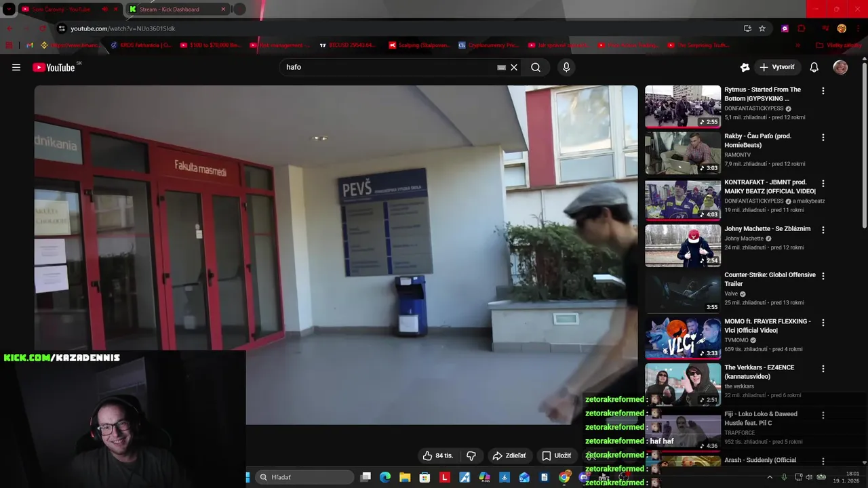The width and height of the screenshot is (868, 488).
Task: Clear the 'hafo' search text
Action: (x=514, y=67)
